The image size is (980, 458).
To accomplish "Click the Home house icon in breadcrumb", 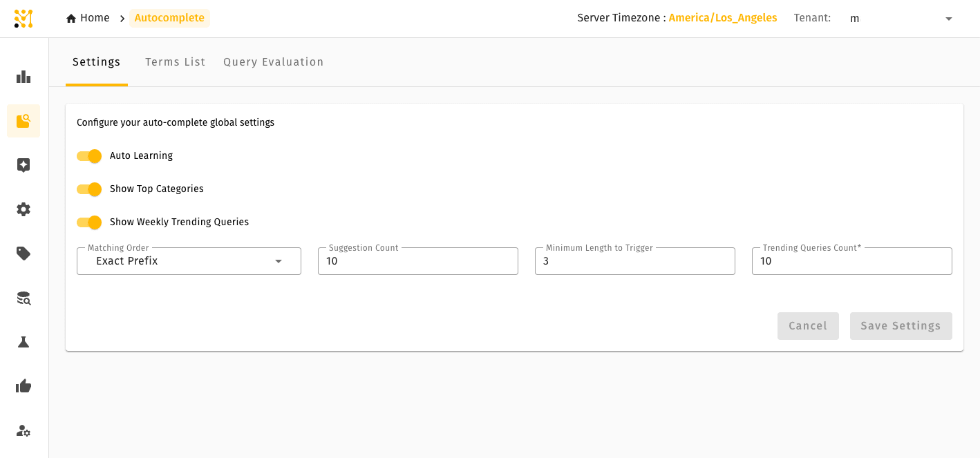I will (71, 19).
